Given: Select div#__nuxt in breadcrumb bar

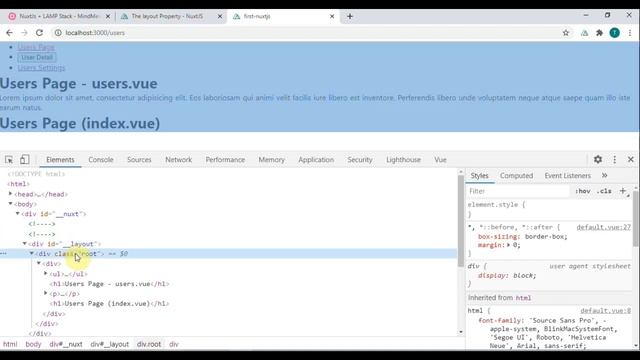Looking at the screenshot, I should [66, 344].
